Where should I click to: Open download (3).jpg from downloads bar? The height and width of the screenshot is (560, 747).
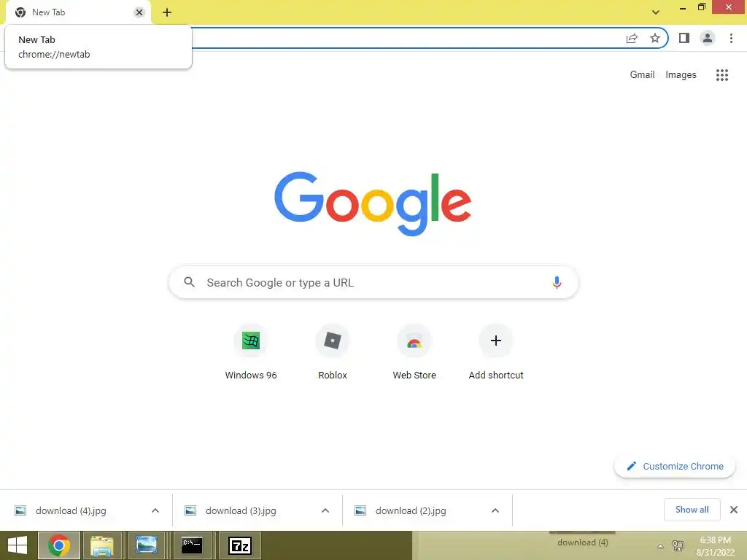click(241, 510)
